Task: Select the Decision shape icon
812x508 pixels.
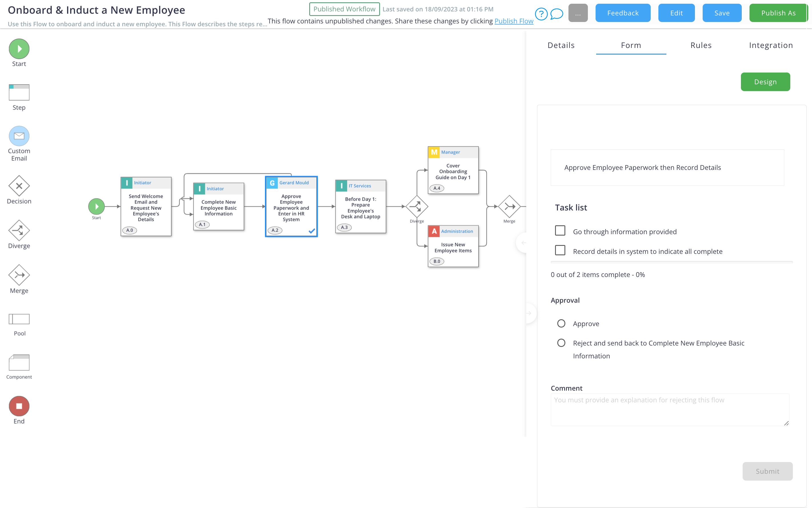Action: click(x=19, y=186)
